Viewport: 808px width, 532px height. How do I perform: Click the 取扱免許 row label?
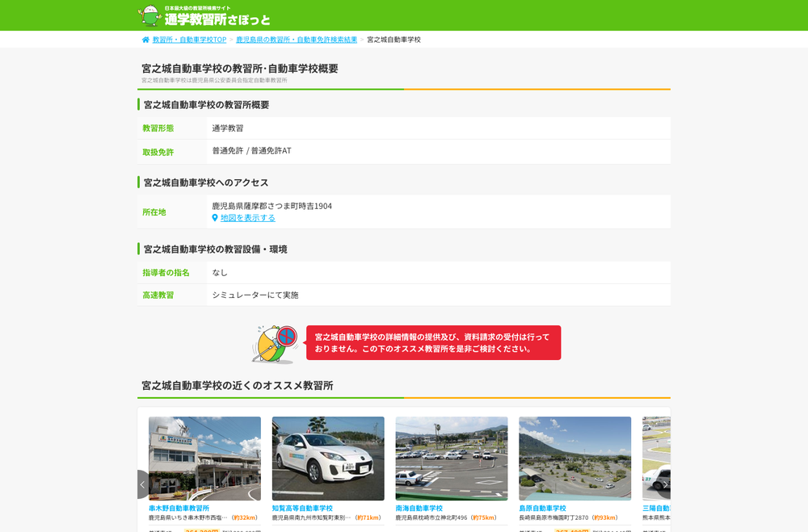pos(158,153)
